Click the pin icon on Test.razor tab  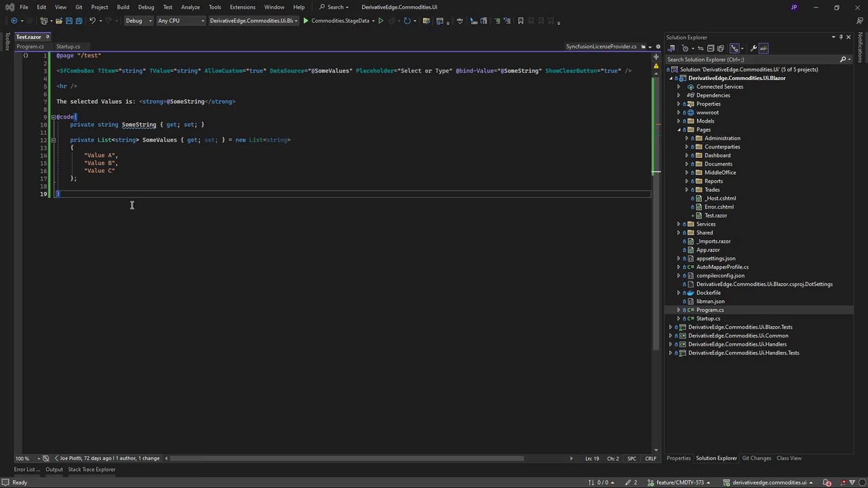pyautogui.click(x=47, y=37)
